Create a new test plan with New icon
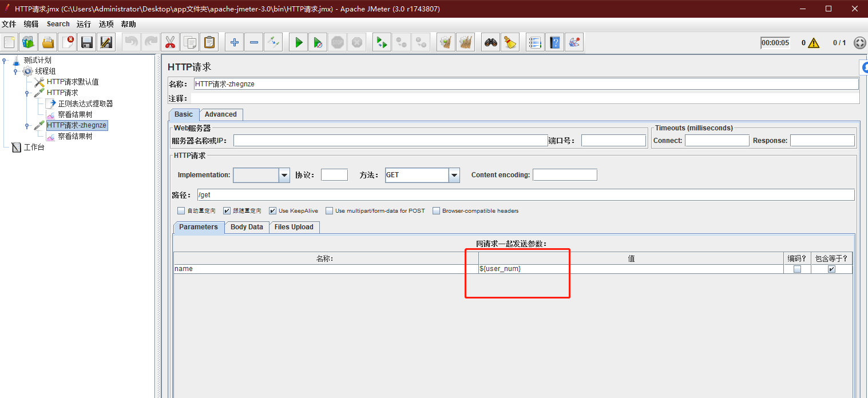Screen dimensions: 868x398 pos(9,42)
